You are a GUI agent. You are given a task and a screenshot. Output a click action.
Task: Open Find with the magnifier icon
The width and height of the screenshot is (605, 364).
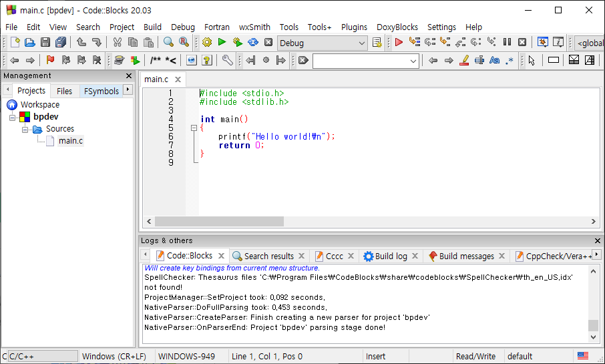(168, 42)
